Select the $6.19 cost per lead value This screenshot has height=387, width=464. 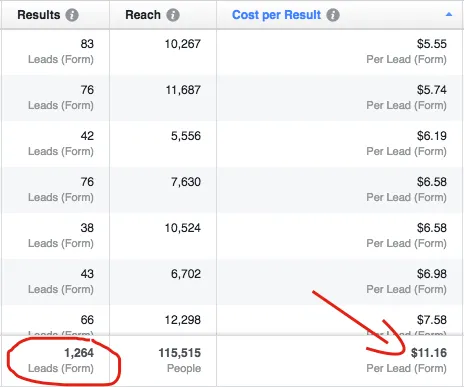pyautogui.click(x=432, y=136)
